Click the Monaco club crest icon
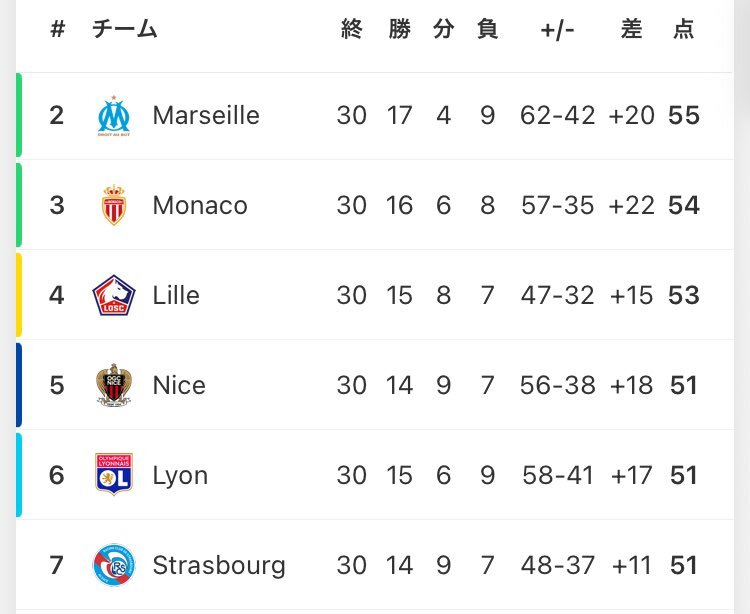Image resolution: width=750 pixels, height=614 pixels. pyautogui.click(x=114, y=205)
